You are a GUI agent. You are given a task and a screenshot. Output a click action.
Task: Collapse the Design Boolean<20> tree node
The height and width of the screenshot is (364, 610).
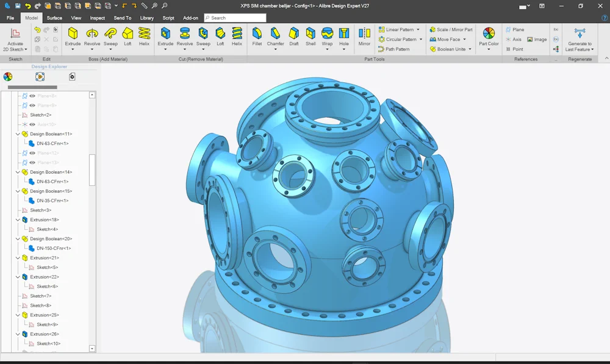18,239
